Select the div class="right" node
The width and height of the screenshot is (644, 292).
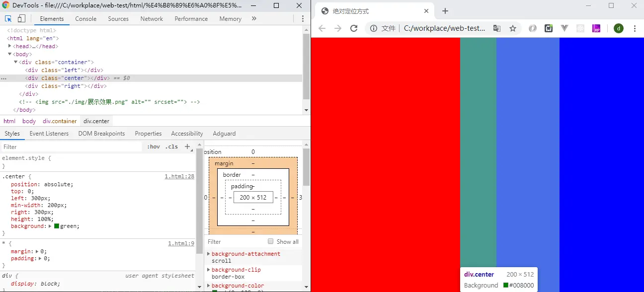(66, 86)
